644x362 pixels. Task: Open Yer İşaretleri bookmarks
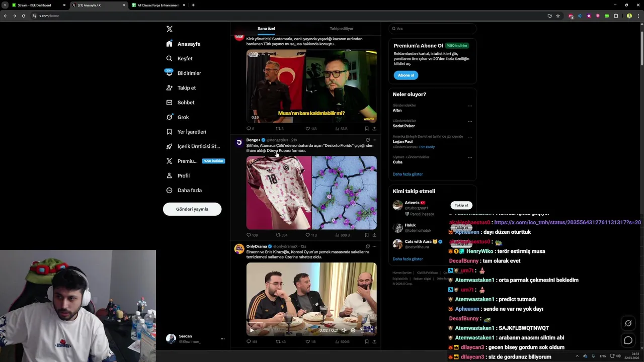pyautogui.click(x=187, y=132)
